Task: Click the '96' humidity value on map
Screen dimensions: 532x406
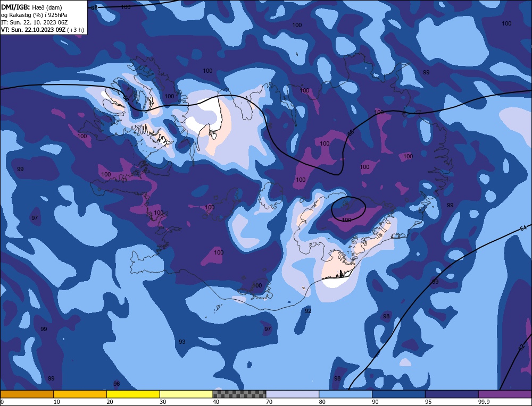Action: click(117, 384)
